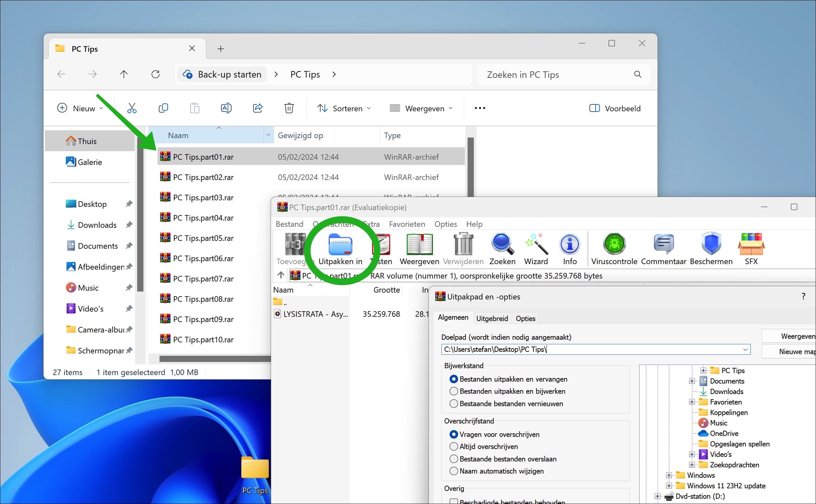This screenshot has height=504, width=816.
Task: Switch to the Uitgebreid tab
Action: [x=492, y=318]
